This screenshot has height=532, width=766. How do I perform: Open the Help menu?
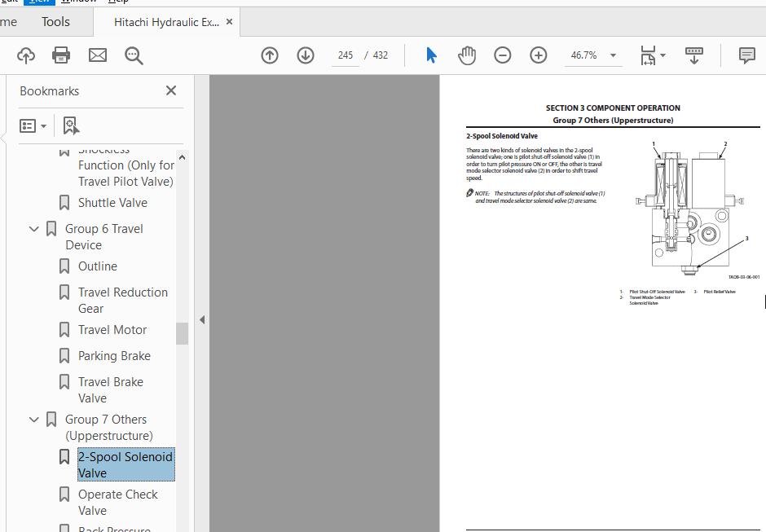click(118, 2)
